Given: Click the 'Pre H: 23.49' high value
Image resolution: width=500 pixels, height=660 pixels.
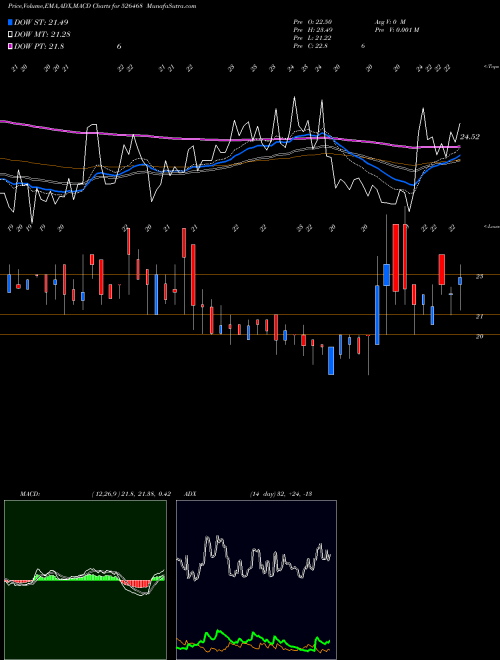Looking at the screenshot, I should [314, 30].
